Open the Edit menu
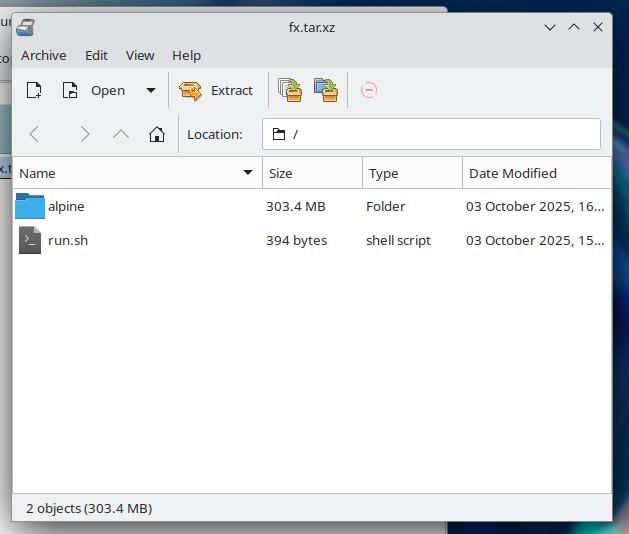This screenshot has height=534, width=629. [x=96, y=55]
